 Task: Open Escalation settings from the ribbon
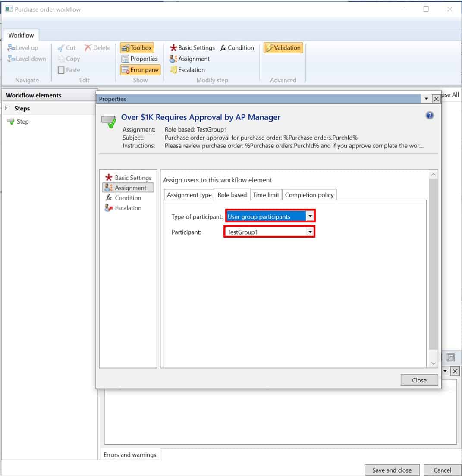coord(187,69)
